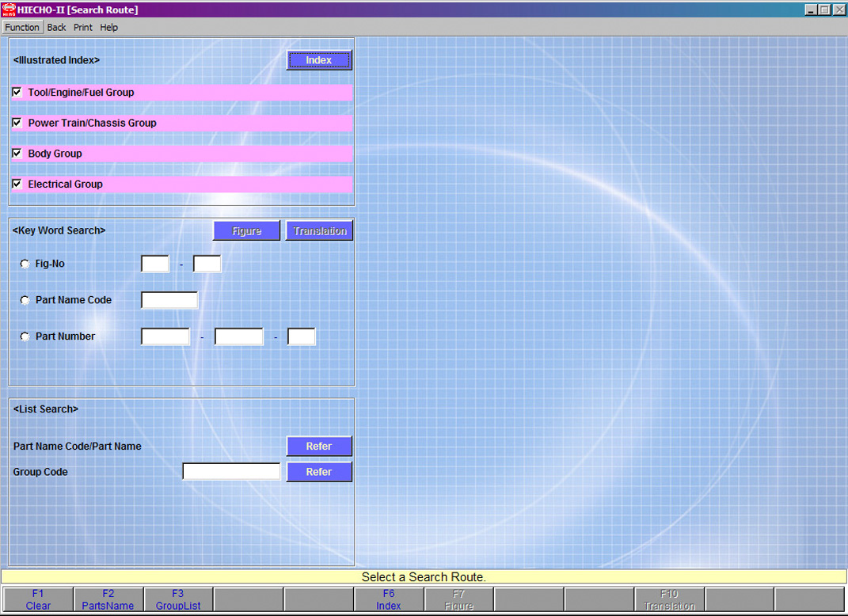Click the Index button in Illustrated Index
This screenshot has height=616, width=848.
pos(318,60)
